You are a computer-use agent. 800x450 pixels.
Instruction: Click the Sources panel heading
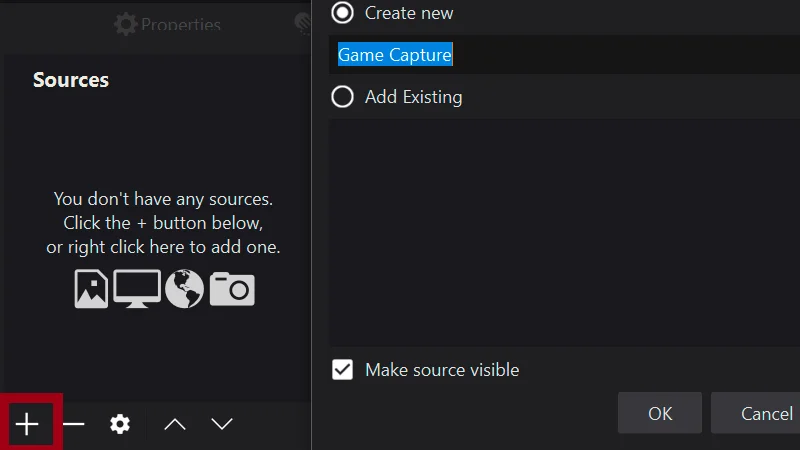tap(71, 80)
